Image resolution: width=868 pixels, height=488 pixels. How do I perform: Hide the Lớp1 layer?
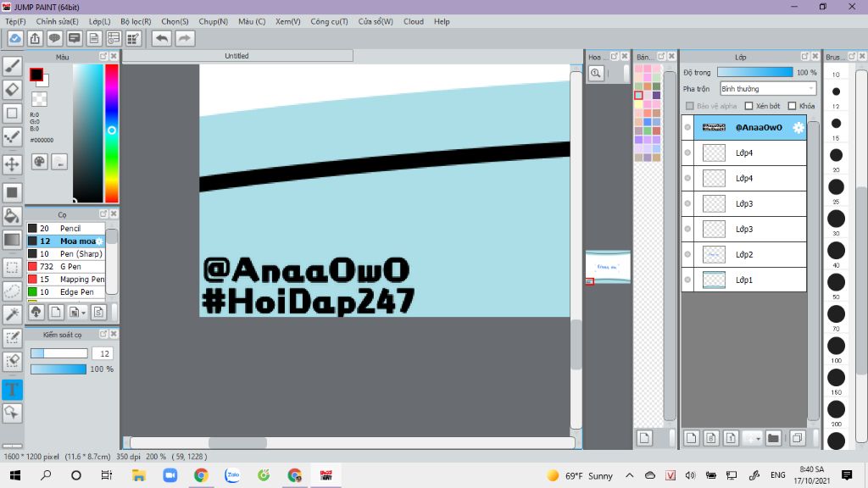tap(687, 280)
